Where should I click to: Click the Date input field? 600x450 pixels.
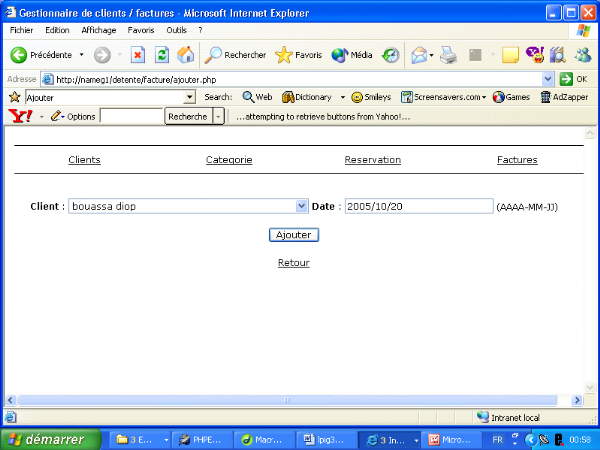click(x=418, y=206)
